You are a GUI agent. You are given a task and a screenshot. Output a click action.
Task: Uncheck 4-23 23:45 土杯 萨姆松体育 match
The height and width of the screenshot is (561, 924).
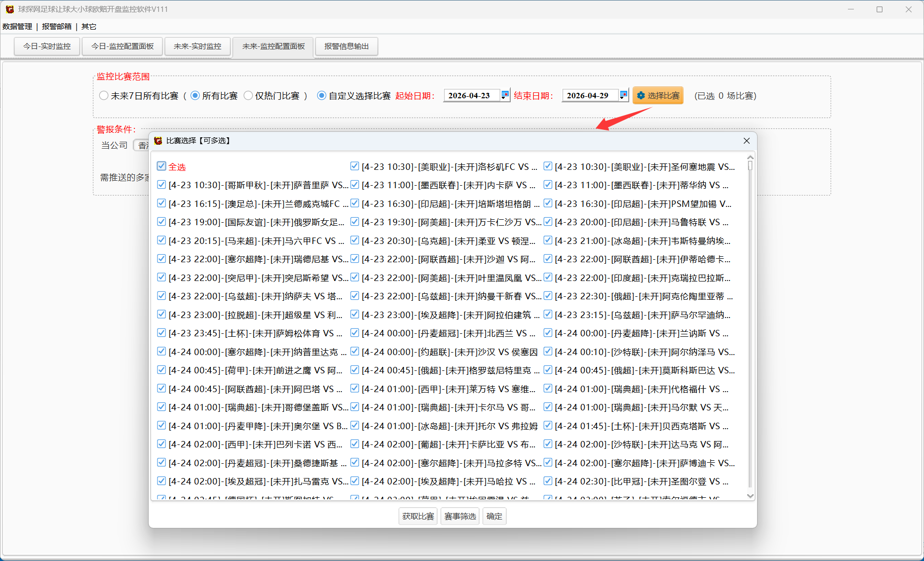pos(161,333)
